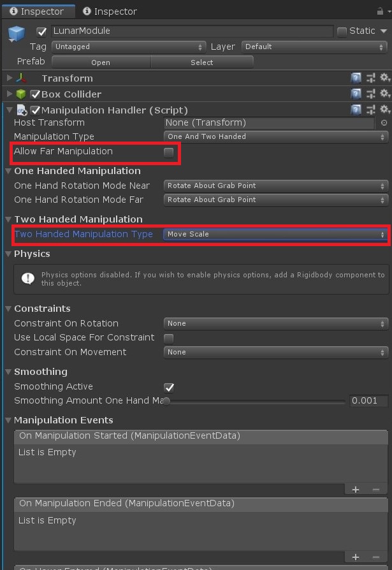The height and width of the screenshot is (570, 392).
Task: Collapse the Smoothing section
Action: pos(8,372)
